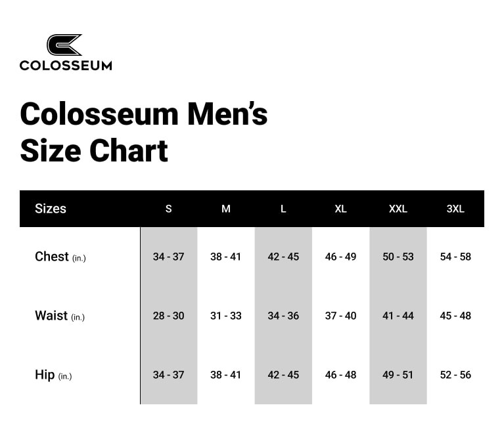Click the M waist value 31 - 33
This screenshot has width=504, height=424.
226,316
